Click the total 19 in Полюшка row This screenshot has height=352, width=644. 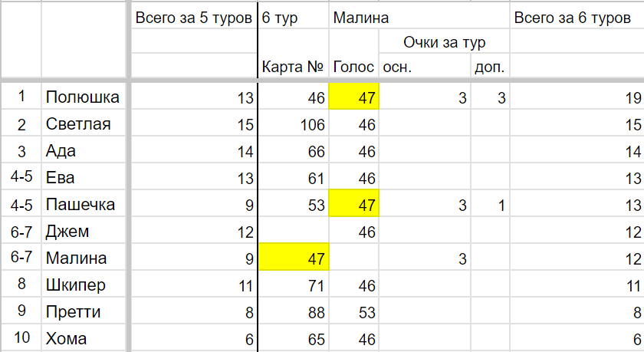(x=577, y=97)
